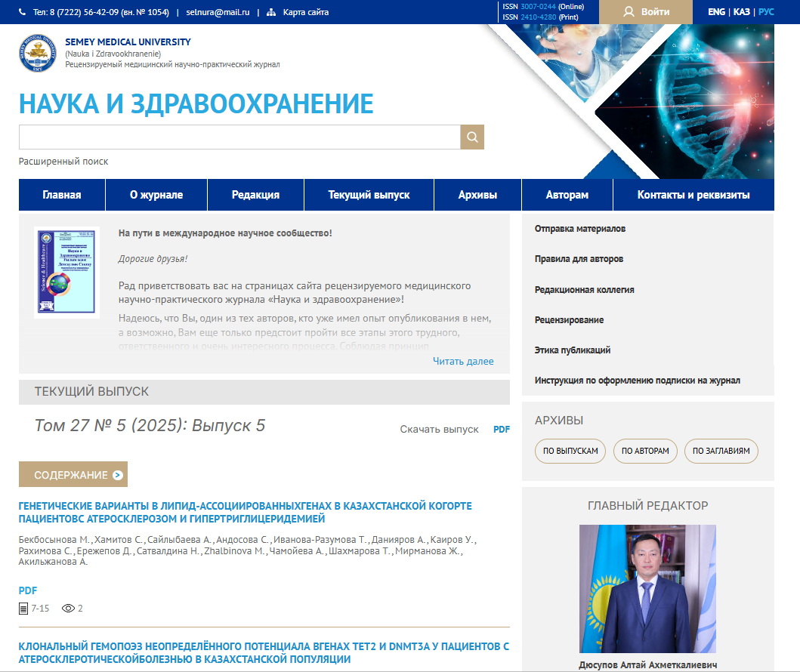Image resolution: width=800 pixels, height=672 pixels.
Task: Open Том 27 № 5 (2025) issue title
Action: [x=150, y=425]
